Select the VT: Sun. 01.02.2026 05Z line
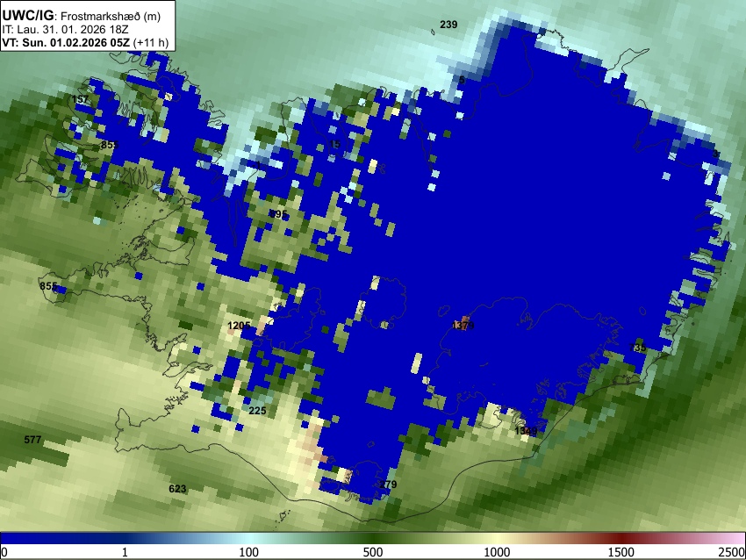The width and height of the screenshot is (746, 560). (x=66, y=42)
